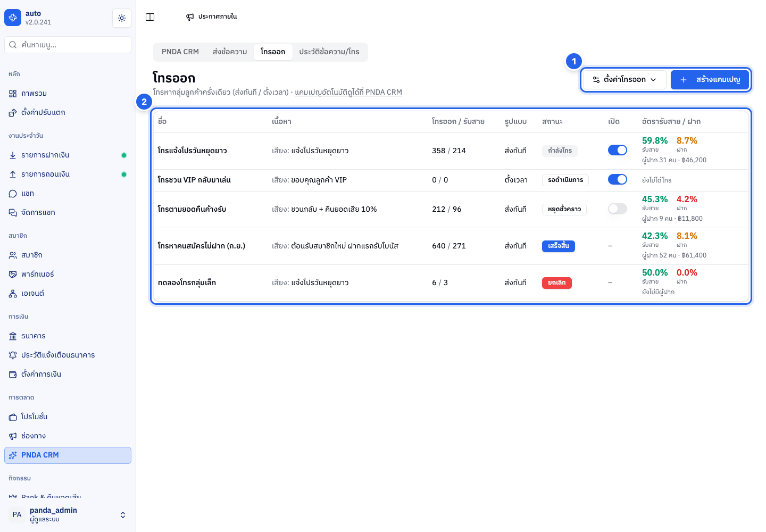Click 59.8% answer rate value
The height and width of the screenshot is (532, 766).
655,141
